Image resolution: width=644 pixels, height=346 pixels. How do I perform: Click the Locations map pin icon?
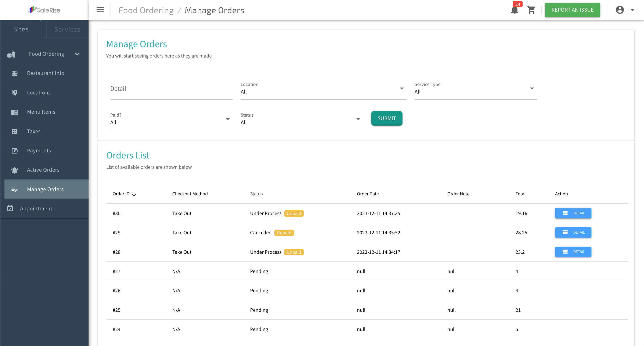(15, 93)
